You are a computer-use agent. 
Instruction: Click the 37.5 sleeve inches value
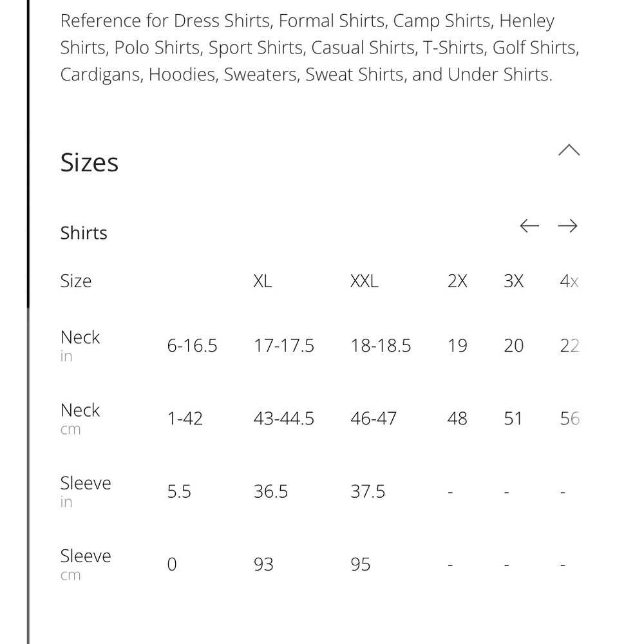click(368, 491)
